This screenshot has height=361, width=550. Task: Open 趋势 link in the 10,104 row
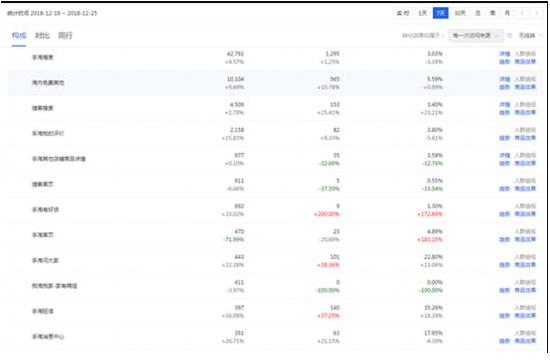504,87
